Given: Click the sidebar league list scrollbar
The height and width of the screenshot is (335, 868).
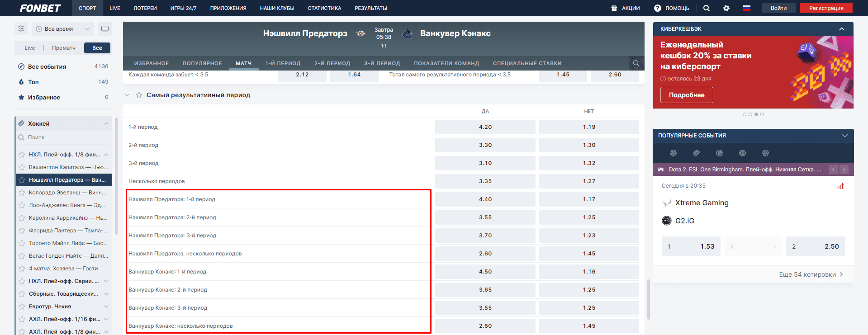Looking at the screenshot, I should 116,176.
